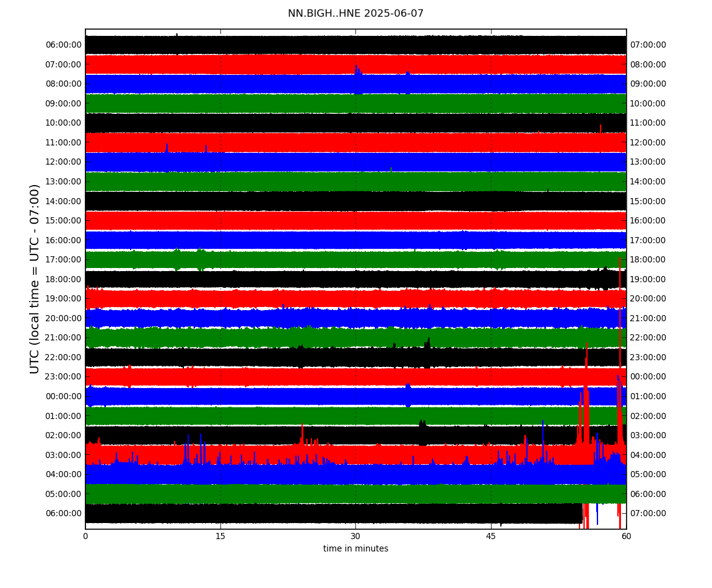Click the 'time in minutes' x-axis label
712x588 pixels.
tap(355, 548)
